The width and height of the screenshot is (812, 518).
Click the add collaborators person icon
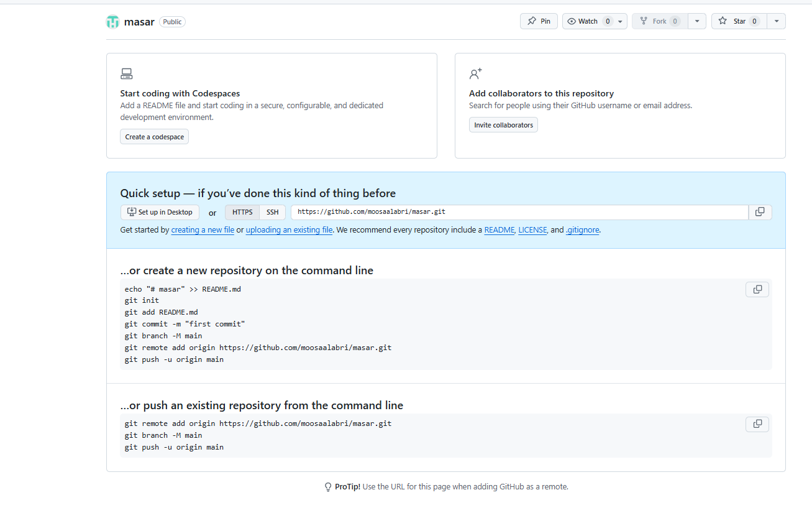[x=475, y=74]
